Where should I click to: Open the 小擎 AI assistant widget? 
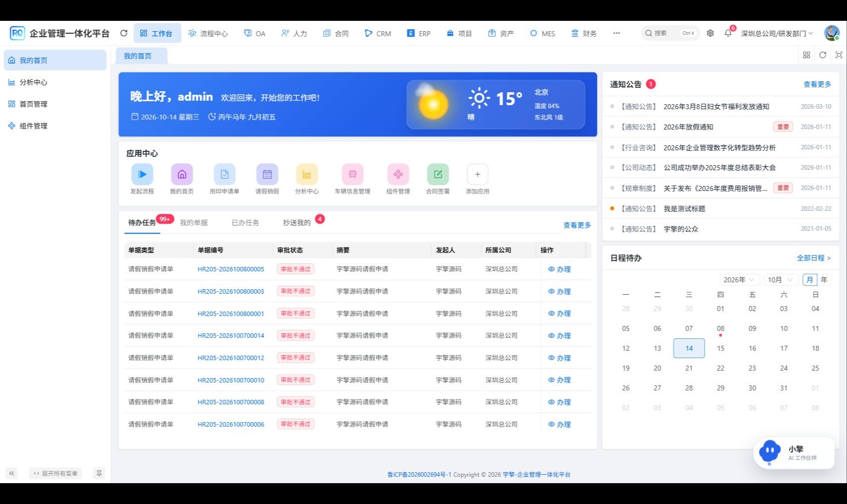point(794,452)
